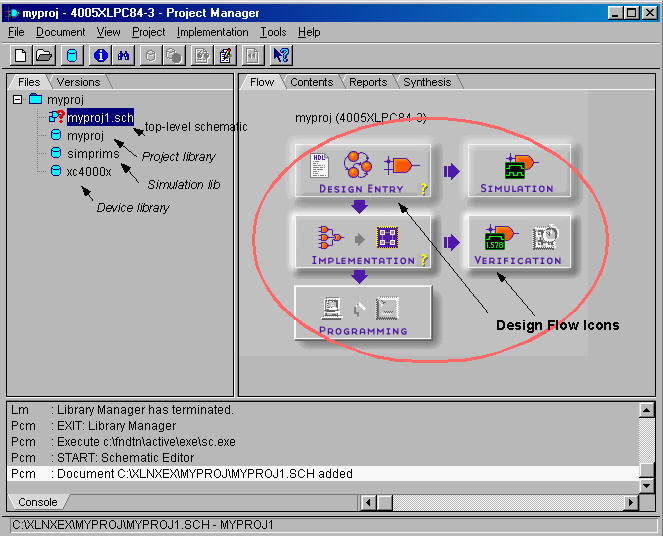Click console horizontal scrollbar right arrow
This screenshot has height=536, width=663.
click(630, 502)
